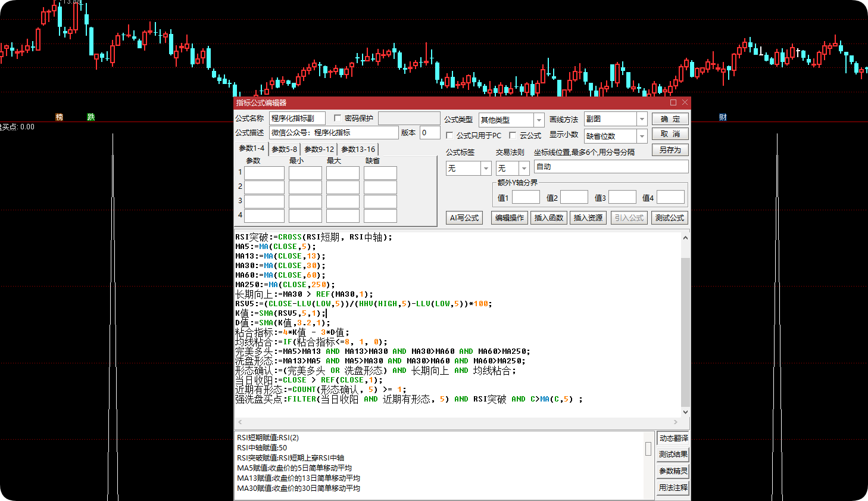Click the 跌 marker on the background chart
This screenshot has width=868, height=501.
coord(90,117)
